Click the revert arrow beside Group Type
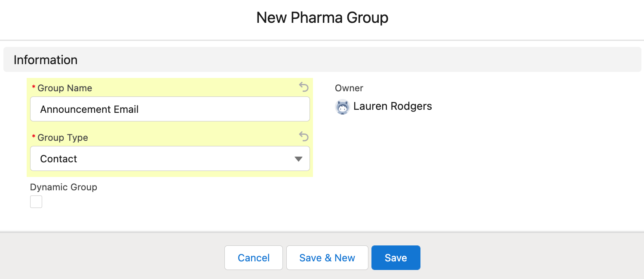Image resolution: width=644 pixels, height=279 pixels. coord(304,136)
